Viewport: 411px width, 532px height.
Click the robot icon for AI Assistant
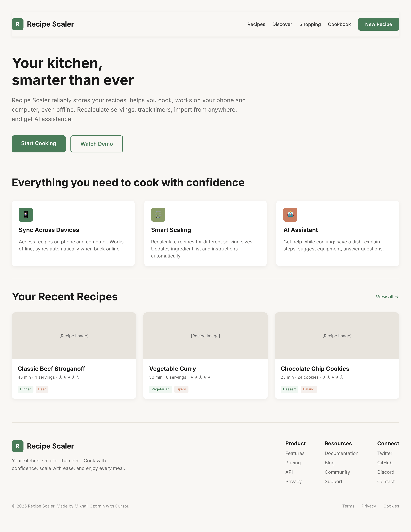click(290, 215)
